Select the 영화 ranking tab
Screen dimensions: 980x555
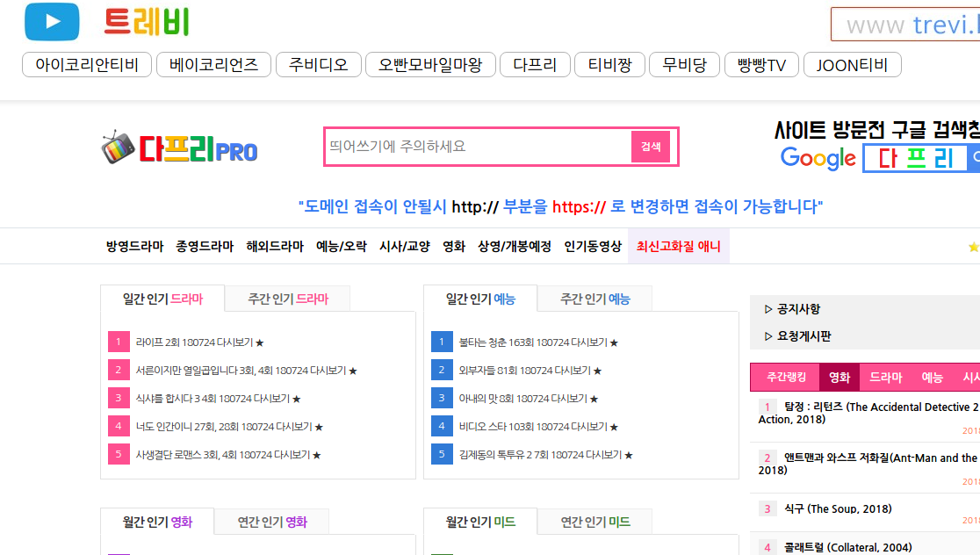839,377
